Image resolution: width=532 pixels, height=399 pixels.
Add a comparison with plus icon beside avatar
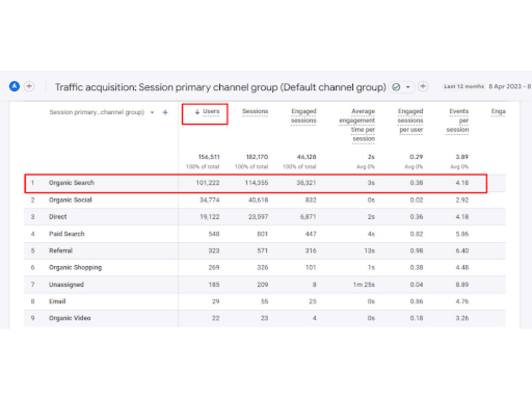[29, 87]
